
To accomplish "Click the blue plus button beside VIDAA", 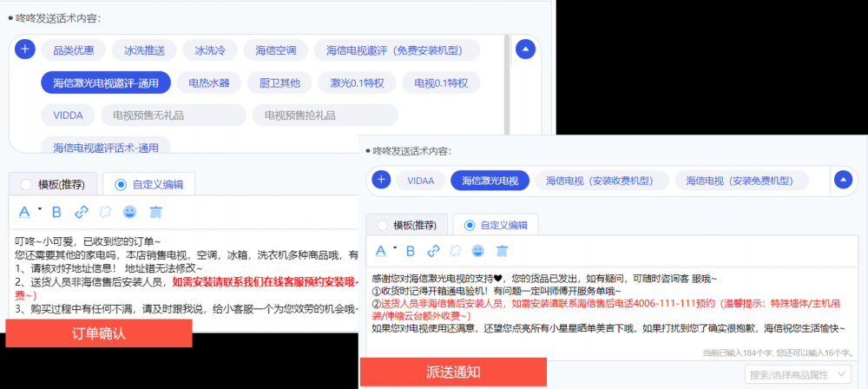I will 381,180.
